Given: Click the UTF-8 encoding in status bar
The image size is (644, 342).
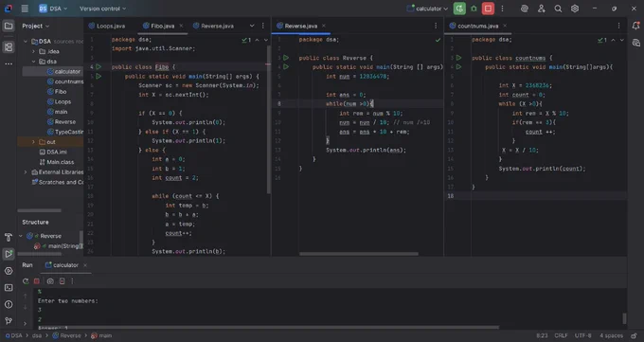Looking at the screenshot, I should coord(582,335).
